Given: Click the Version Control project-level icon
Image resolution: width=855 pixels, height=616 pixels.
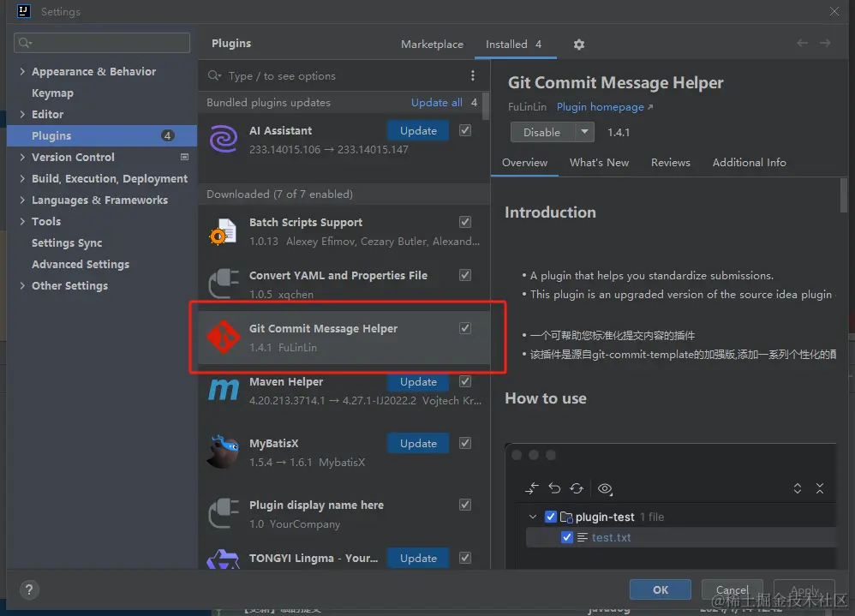Looking at the screenshot, I should pyautogui.click(x=184, y=157).
